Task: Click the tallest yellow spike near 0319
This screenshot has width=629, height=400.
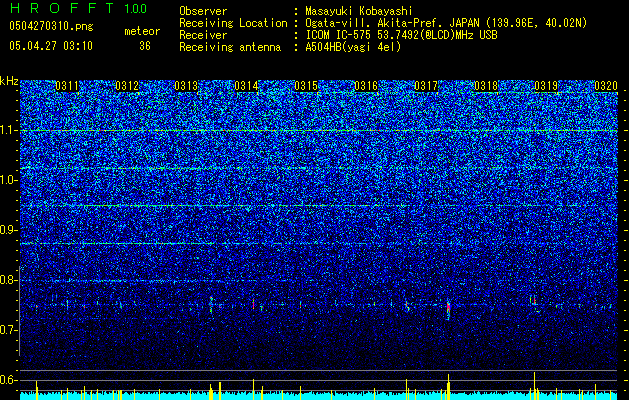Action: tap(534, 385)
